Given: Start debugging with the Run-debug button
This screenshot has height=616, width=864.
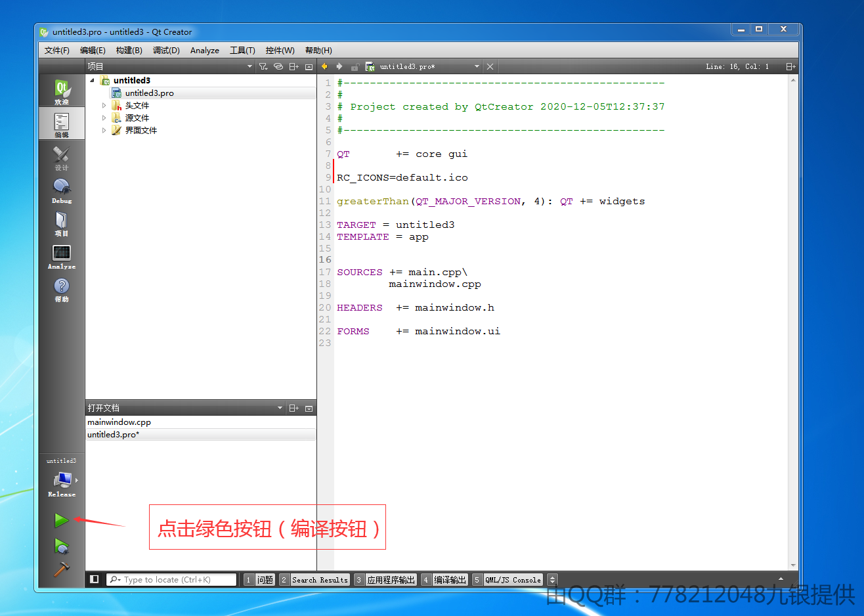Looking at the screenshot, I should point(61,546).
